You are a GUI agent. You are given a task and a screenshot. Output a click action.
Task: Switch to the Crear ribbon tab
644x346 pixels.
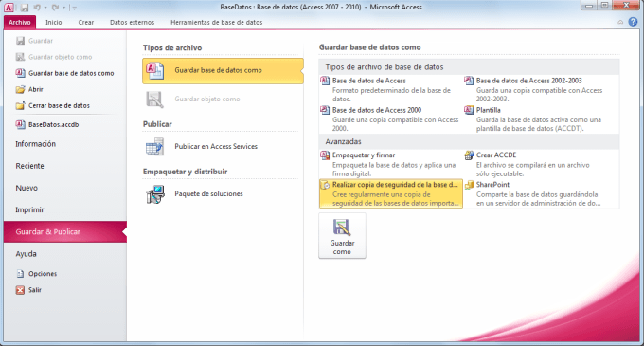coord(86,22)
